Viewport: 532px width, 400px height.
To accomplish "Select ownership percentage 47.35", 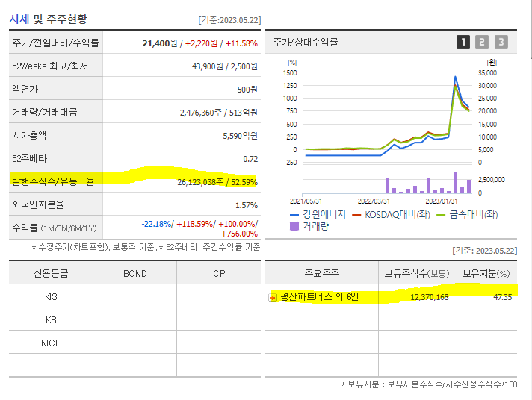I will pyautogui.click(x=502, y=297).
